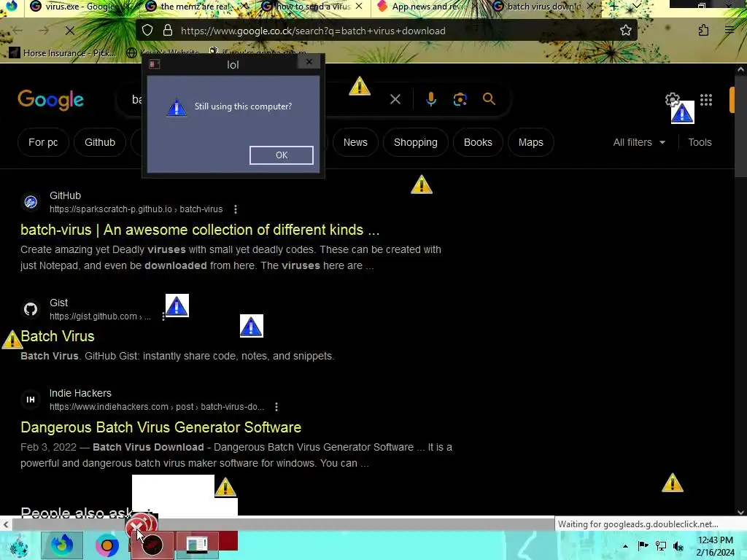This screenshot has height=560, width=747.
Task: Open the tracking protection shield
Action: [x=147, y=31]
